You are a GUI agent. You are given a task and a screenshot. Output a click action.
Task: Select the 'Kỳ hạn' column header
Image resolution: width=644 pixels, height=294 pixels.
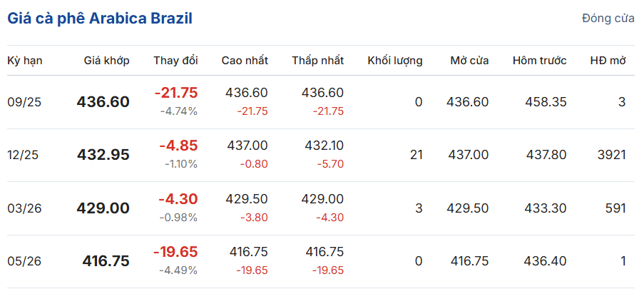click(x=25, y=61)
